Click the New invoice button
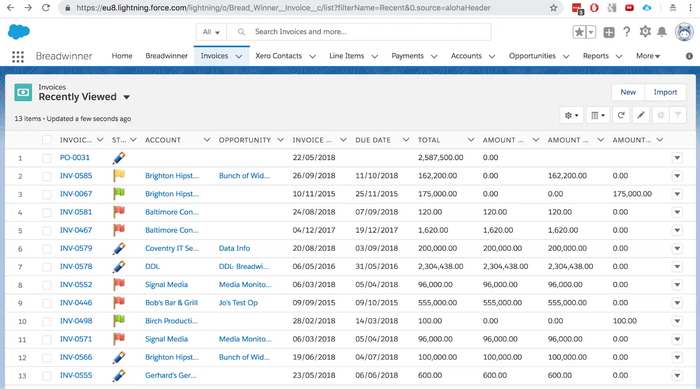Viewport: 700px width, 389px height. [x=628, y=92]
